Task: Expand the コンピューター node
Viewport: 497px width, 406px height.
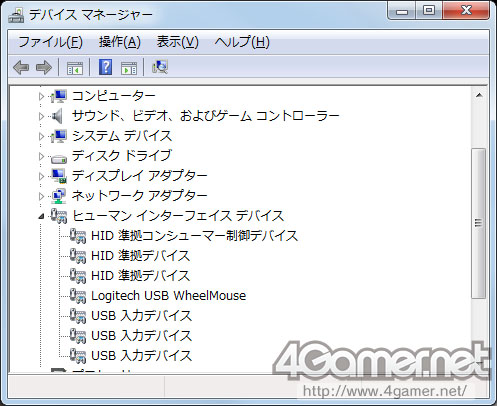Action: (41, 96)
